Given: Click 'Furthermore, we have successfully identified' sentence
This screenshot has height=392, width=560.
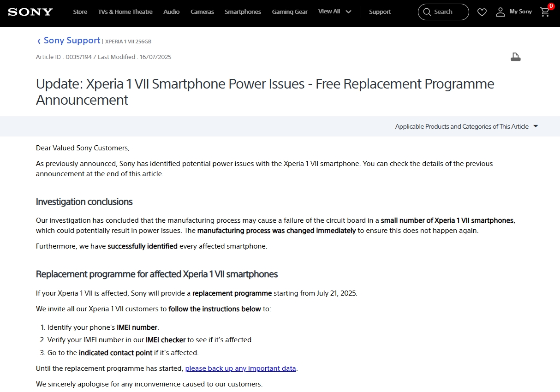Looking at the screenshot, I should (152, 246).
